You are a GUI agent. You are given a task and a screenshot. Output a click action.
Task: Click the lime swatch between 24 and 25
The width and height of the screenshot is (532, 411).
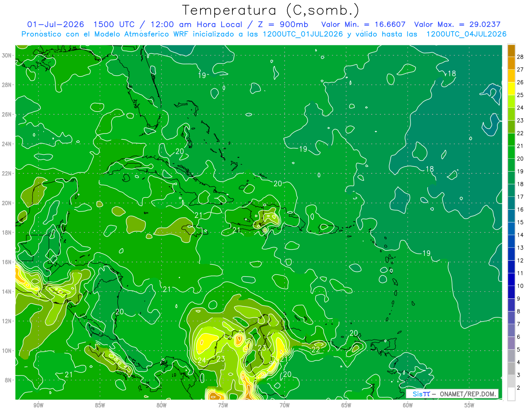click(x=511, y=102)
